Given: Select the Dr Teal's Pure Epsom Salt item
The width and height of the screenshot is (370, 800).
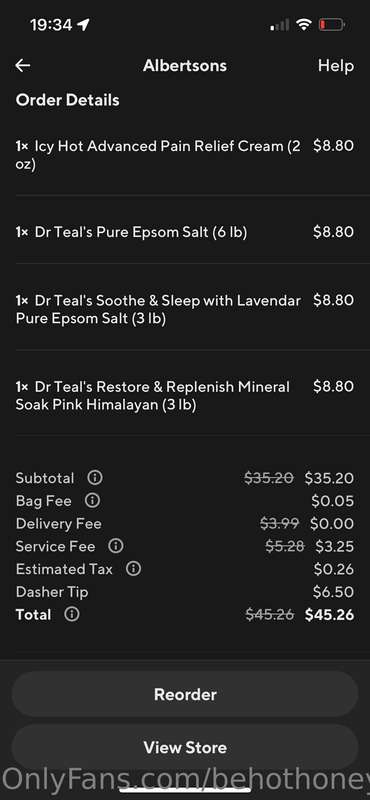Looking at the screenshot, I should [185, 232].
